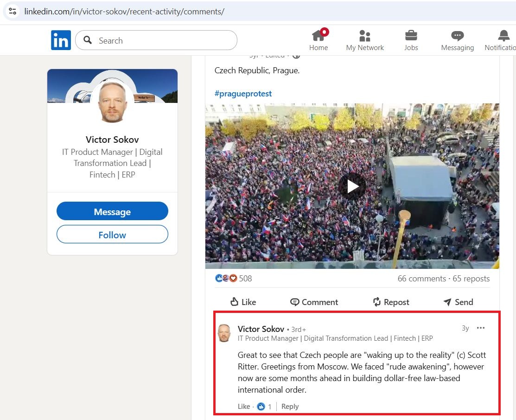Open the comment's three-dot options menu
The image size is (516, 420).
(x=481, y=328)
